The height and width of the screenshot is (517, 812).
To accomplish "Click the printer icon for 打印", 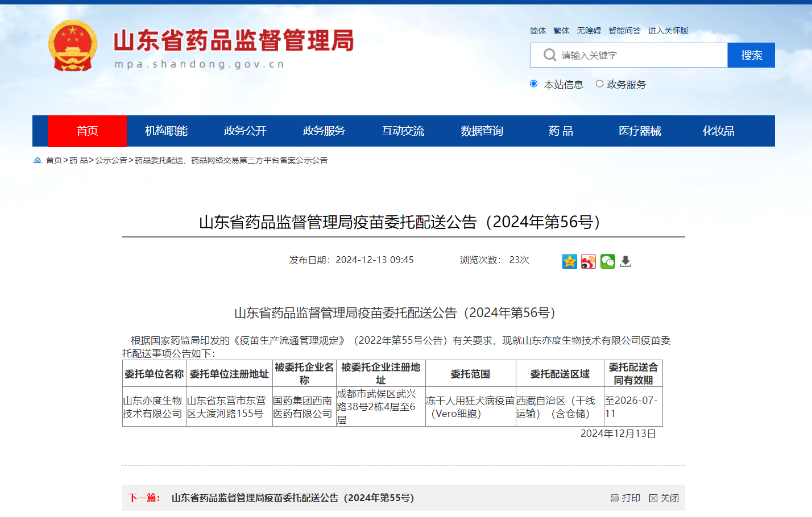I will [615, 498].
